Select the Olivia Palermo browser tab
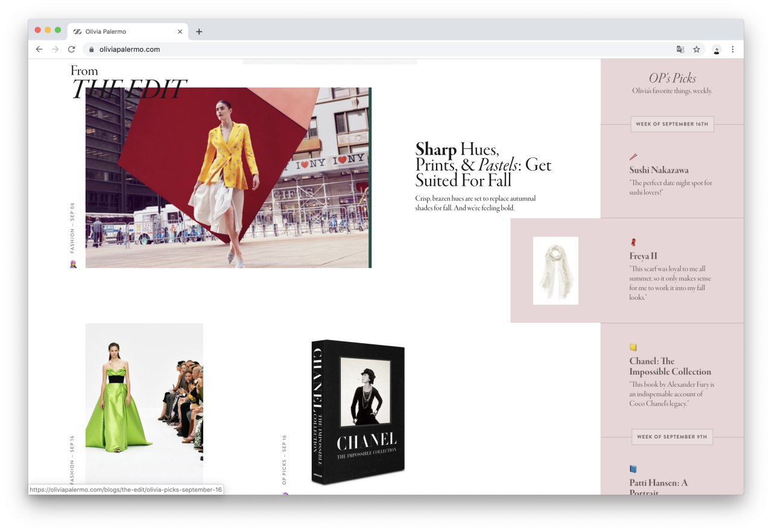The width and height of the screenshot is (772, 532). (127, 31)
